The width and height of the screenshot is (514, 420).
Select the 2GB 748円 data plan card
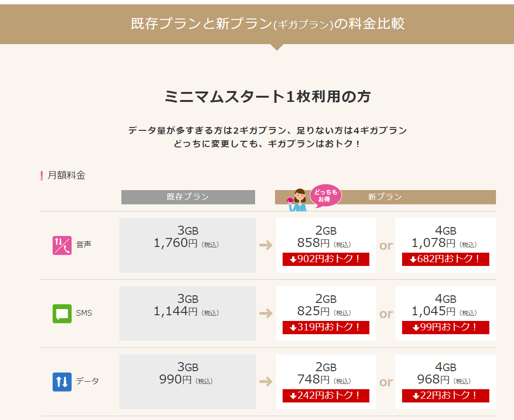pos(326,374)
